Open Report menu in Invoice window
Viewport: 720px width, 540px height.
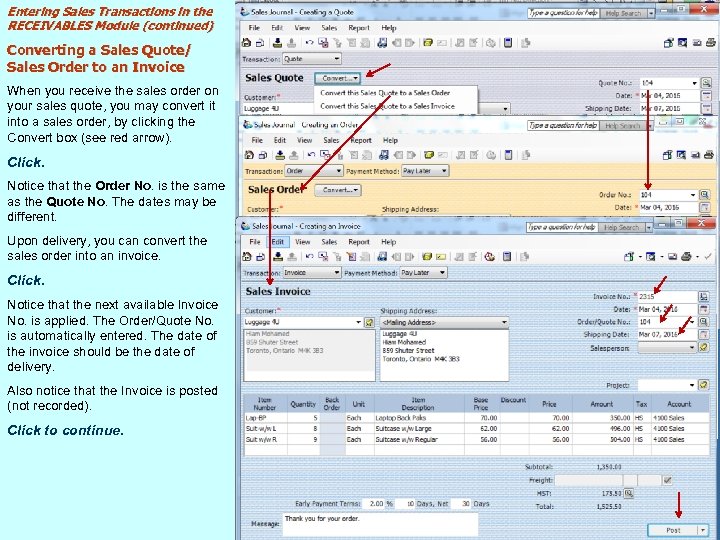[359, 242]
